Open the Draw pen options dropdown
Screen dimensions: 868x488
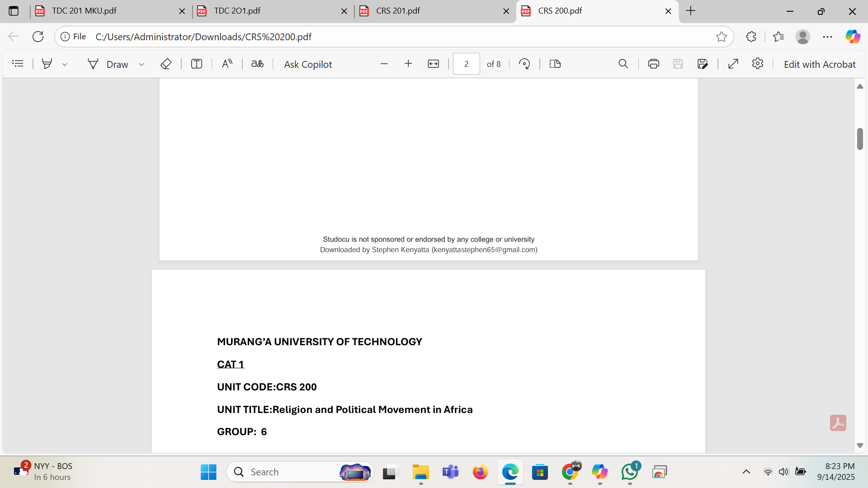click(142, 64)
